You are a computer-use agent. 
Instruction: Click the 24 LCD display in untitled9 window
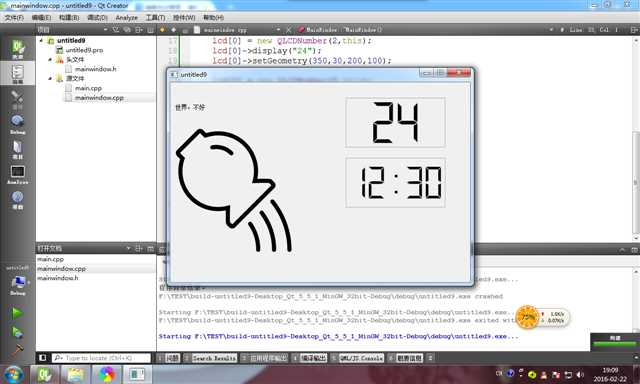395,122
